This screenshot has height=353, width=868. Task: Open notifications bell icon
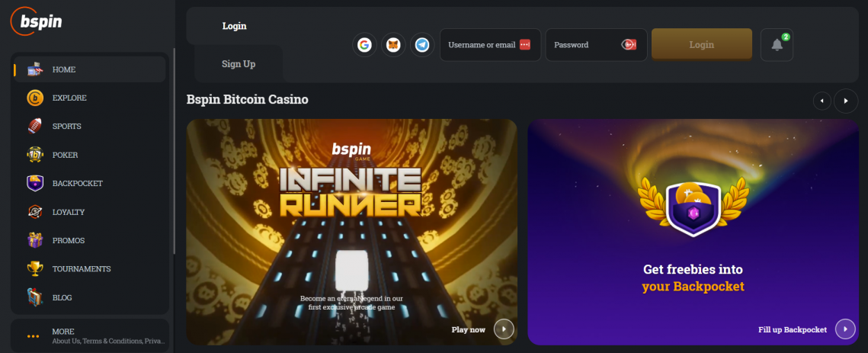pyautogui.click(x=777, y=45)
